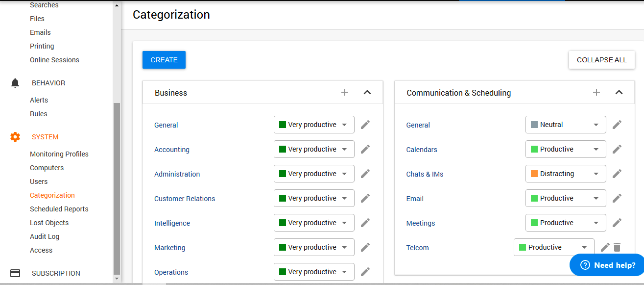Open Lost Objects page

coord(49,223)
